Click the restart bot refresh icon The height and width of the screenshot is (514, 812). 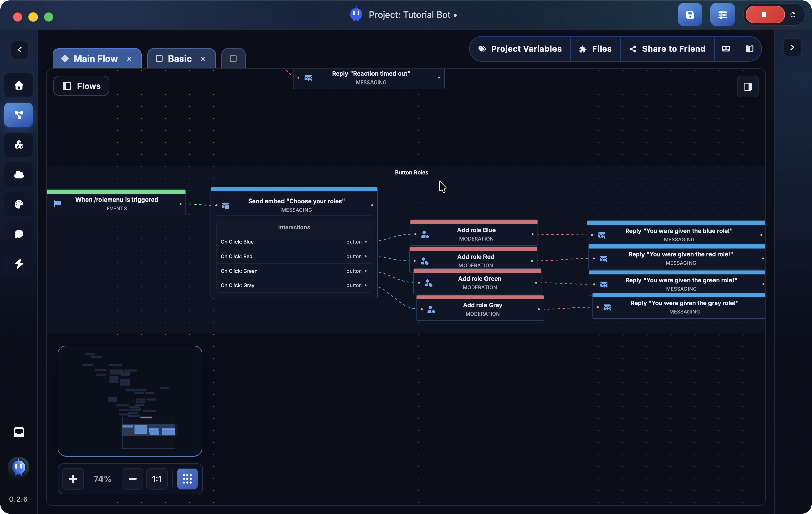(x=793, y=15)
